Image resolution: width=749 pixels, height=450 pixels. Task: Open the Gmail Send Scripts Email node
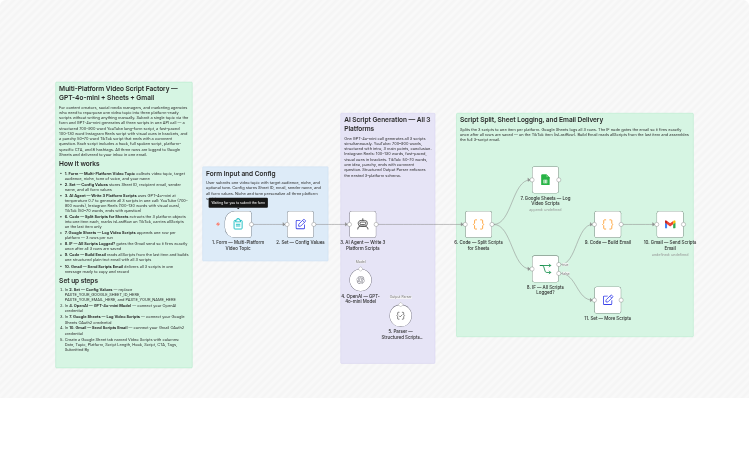(670, 224)
